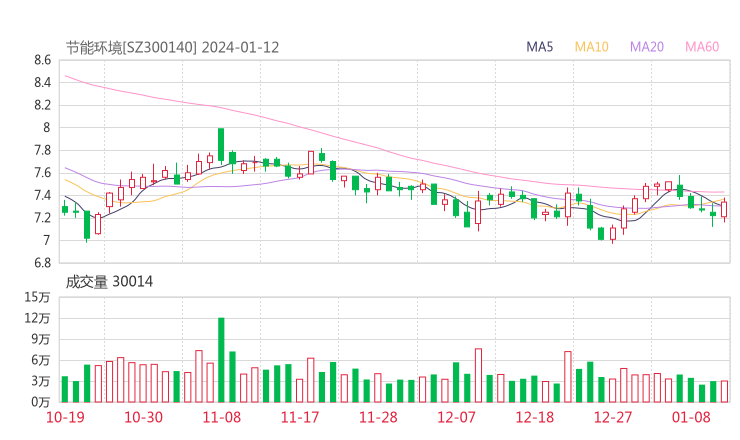
Task: Click the MA10 legend label
Action: pos(591,47)
